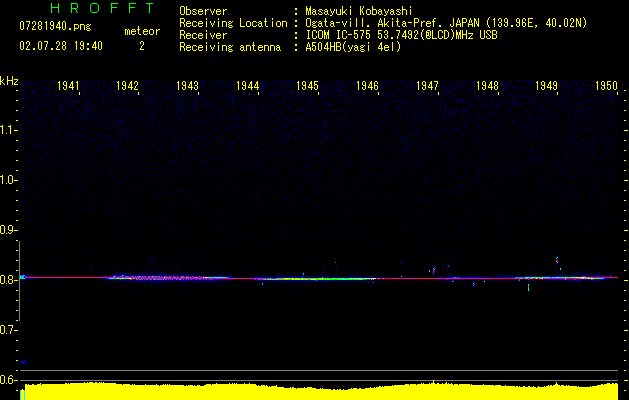Image resolution: width=629 pixels, height=400 pixels.
Task: Click the 1947 time marker
Action: pos(427,85)
